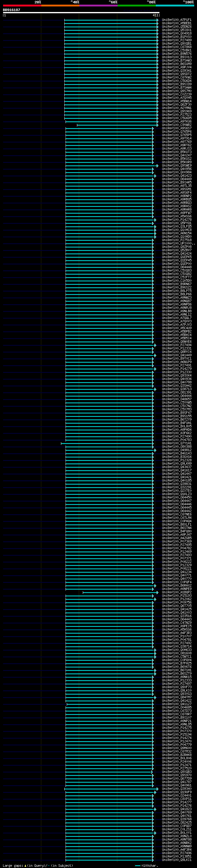Click the 411 query length label
The image size is (197, 868).
point(155,15)
